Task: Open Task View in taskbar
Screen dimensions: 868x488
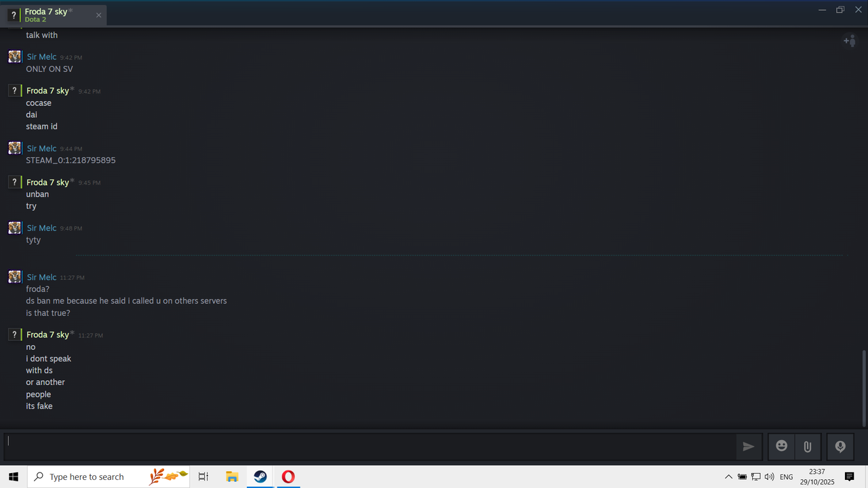Action: point(203,476)
